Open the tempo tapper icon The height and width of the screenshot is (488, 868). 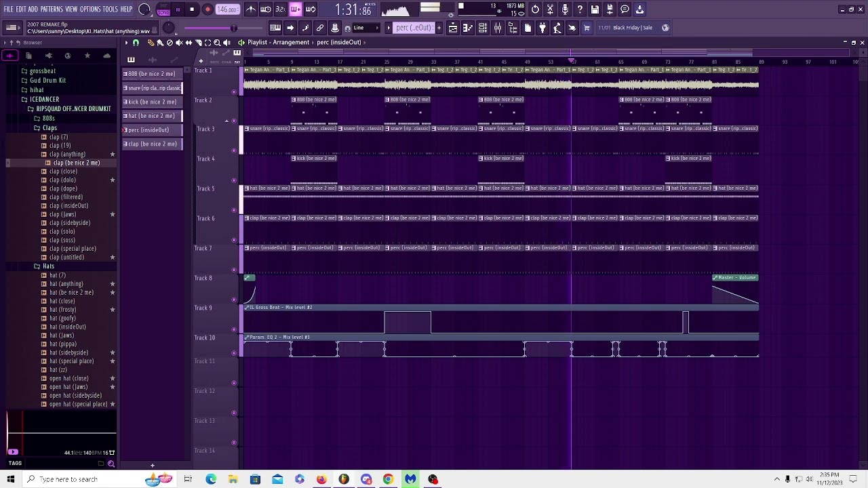[x=557, y=28]
